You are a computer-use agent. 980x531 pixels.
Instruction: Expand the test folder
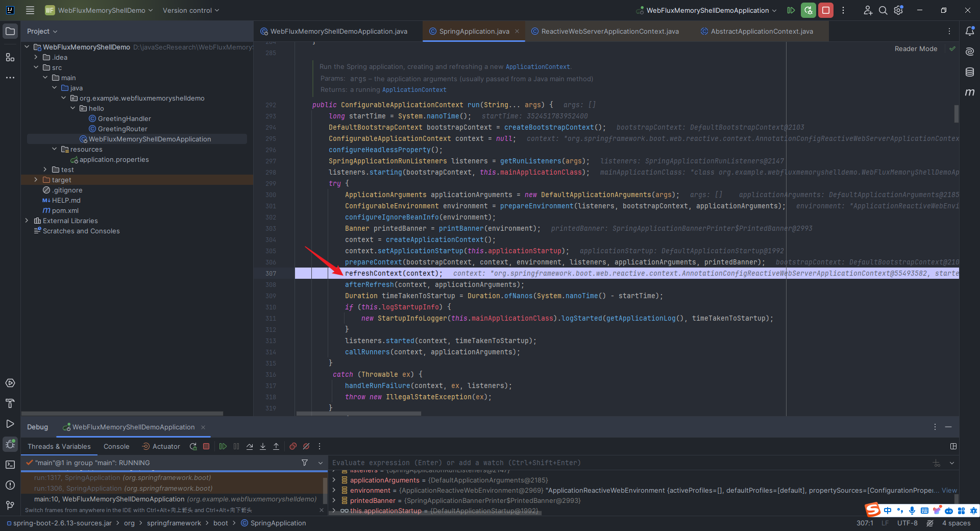click(45, 170)
